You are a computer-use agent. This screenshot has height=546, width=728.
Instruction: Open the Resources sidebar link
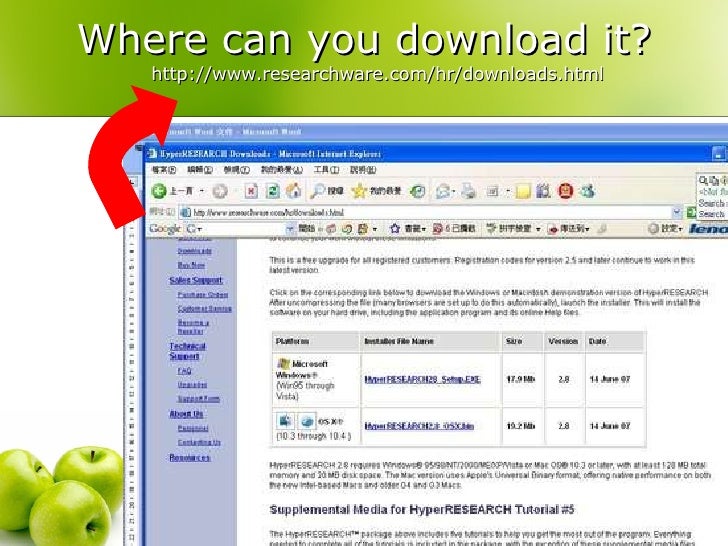coord(189,458)
